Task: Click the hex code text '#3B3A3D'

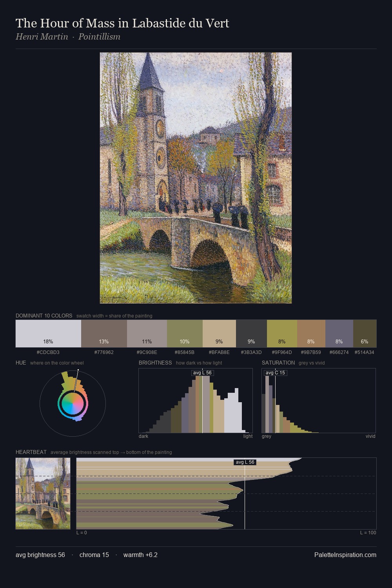Action: [x=251, y=352]
